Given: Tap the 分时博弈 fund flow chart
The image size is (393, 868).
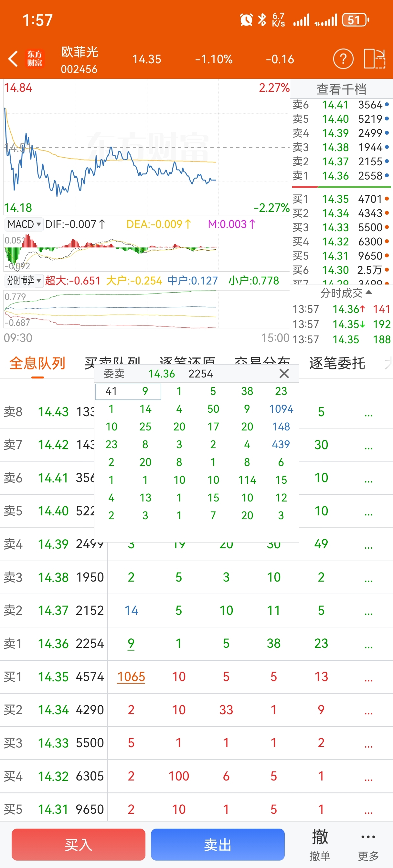Looking at the screenshot, I should coord(146,309).
